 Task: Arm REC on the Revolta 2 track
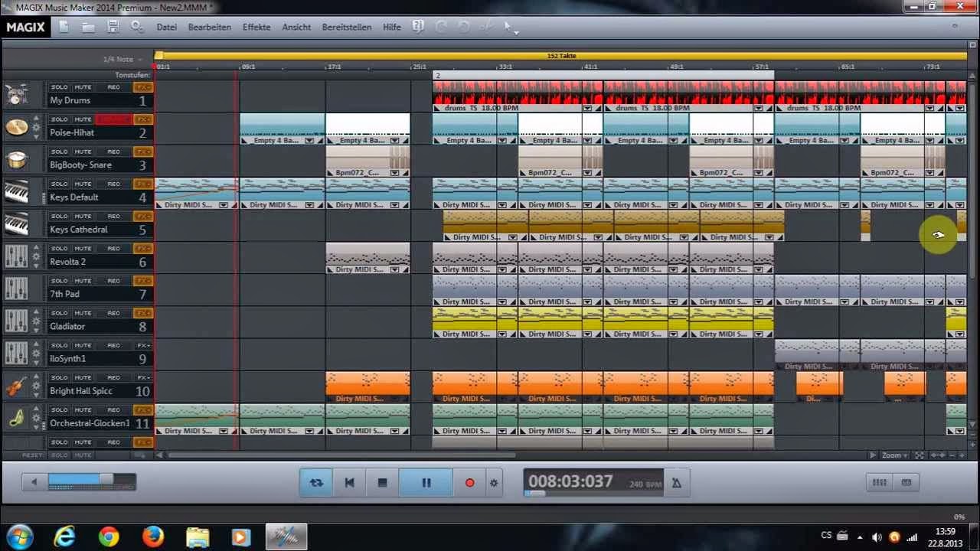113,249
